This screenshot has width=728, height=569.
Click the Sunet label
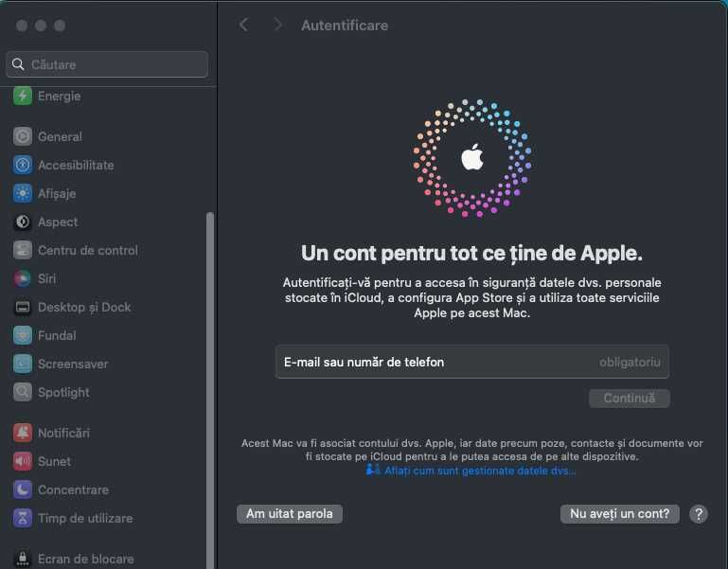click(54, 461)
